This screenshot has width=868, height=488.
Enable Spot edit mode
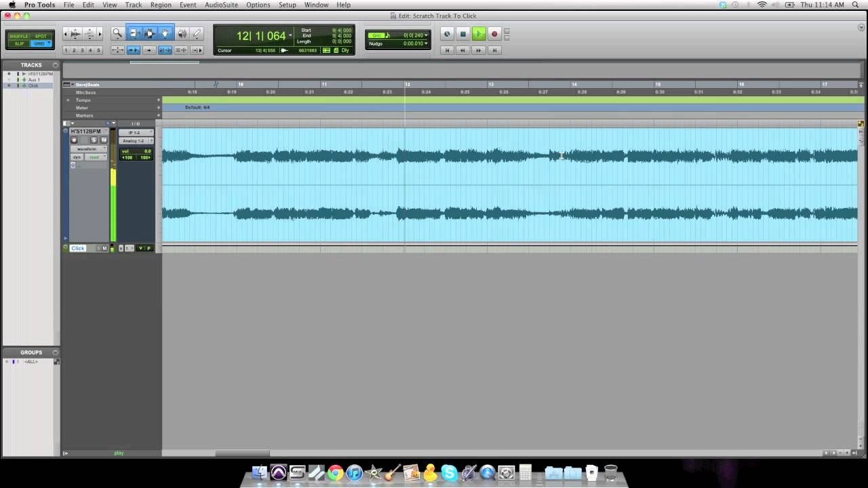coord(41,36)
